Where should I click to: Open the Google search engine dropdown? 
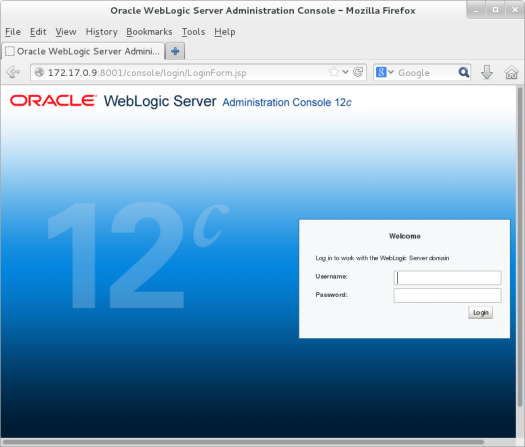click(384, 72)
